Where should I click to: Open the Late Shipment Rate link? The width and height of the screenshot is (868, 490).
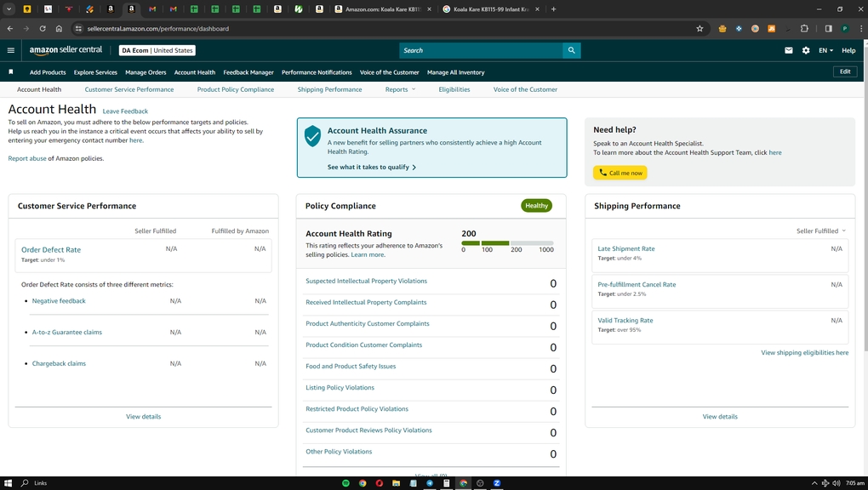(x=626, y=248)
